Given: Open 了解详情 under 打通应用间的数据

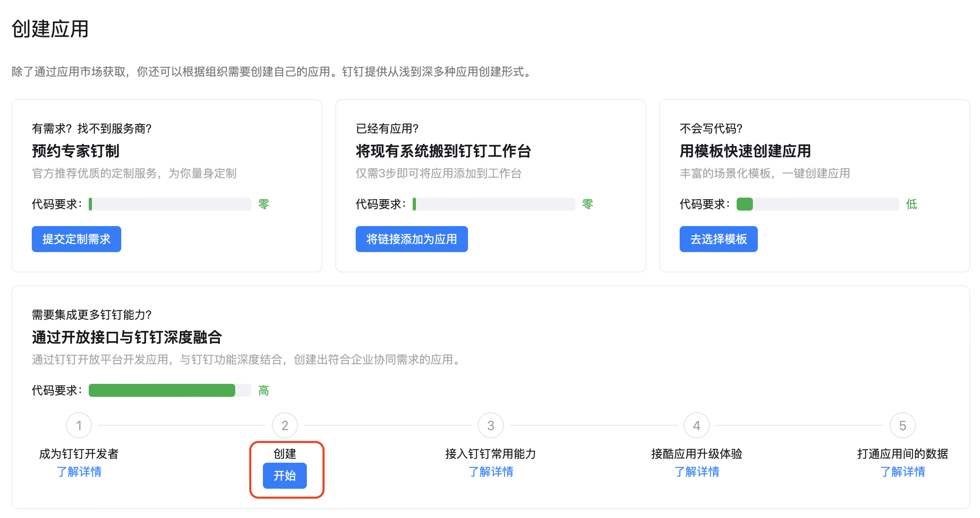Looking at the screenshot, I should click(903, 472).
